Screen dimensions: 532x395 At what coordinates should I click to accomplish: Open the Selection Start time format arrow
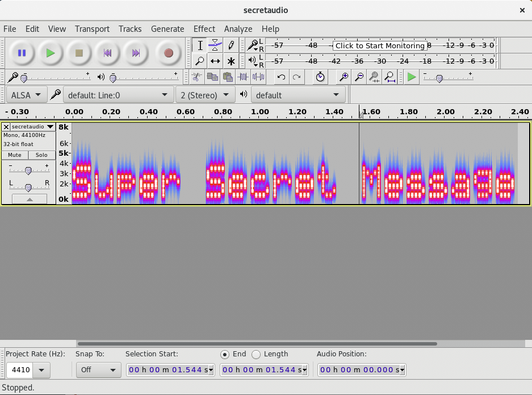tap(211, 370)
